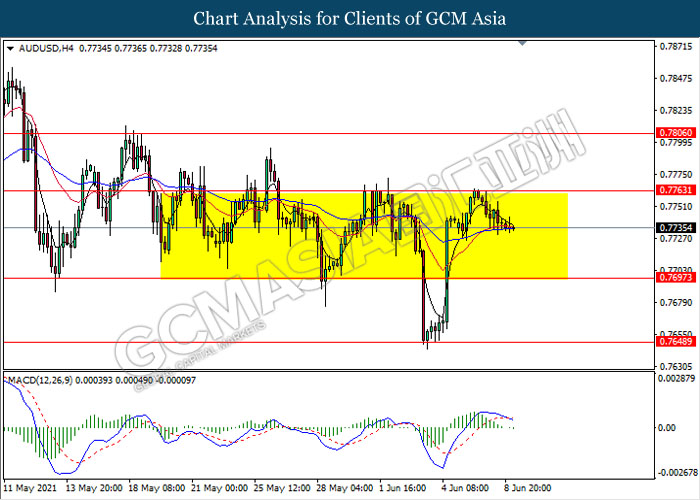The image size is (700, 500).
Task: Click the 1 Jun 16:00 time label
Action: click(405, 488)
